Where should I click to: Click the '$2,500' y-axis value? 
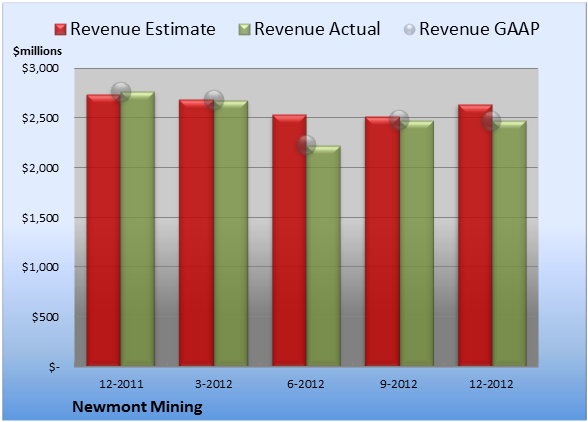coord(40,118)
